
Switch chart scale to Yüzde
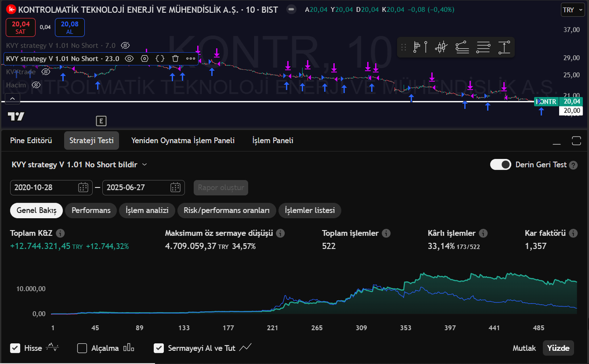(559, 348)
